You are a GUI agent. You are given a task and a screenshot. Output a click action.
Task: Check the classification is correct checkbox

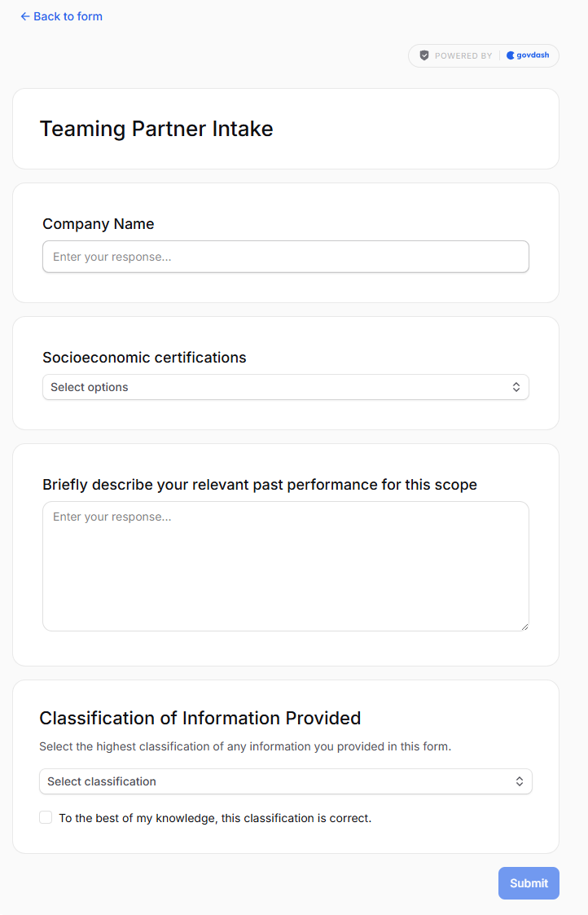point(46,817)
